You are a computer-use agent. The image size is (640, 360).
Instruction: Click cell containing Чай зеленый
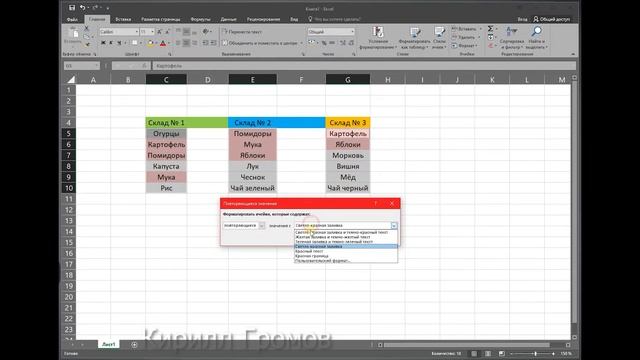(252, 188)
